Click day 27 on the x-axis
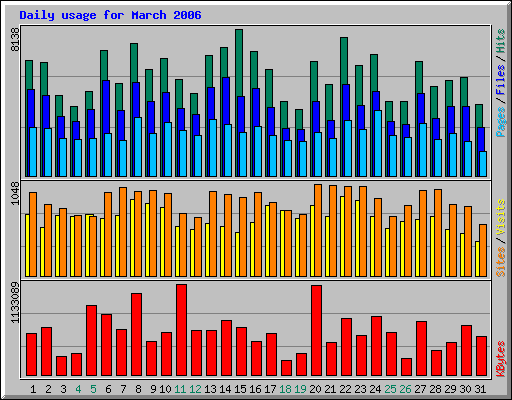This screenshot has height=400, width=512. point(420,389)
